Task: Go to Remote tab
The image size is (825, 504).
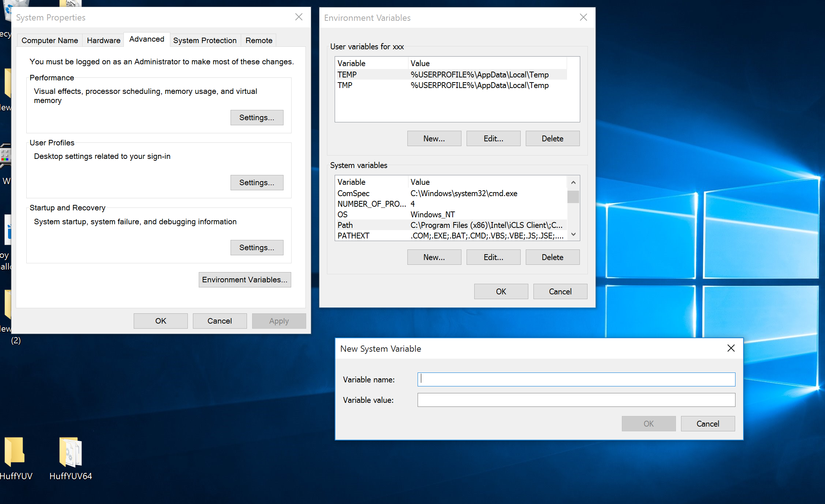Action: pos(259,41)
